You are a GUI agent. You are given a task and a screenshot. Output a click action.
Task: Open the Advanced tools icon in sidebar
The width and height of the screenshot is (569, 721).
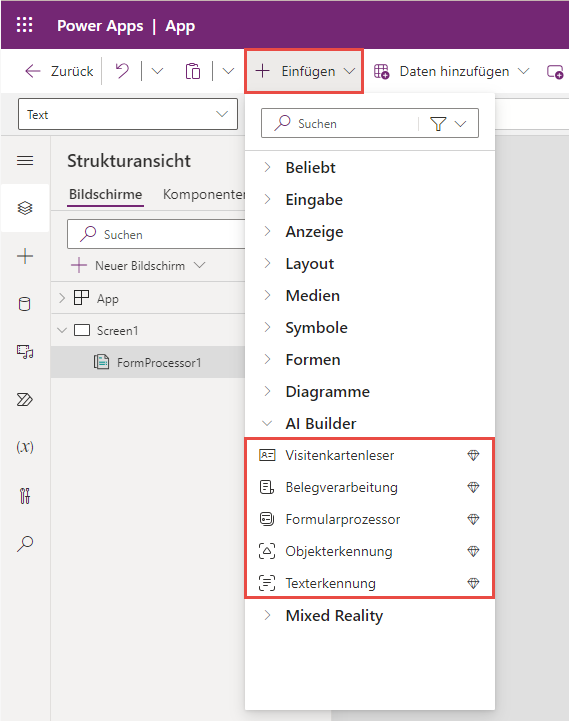[x=25, y=496]
